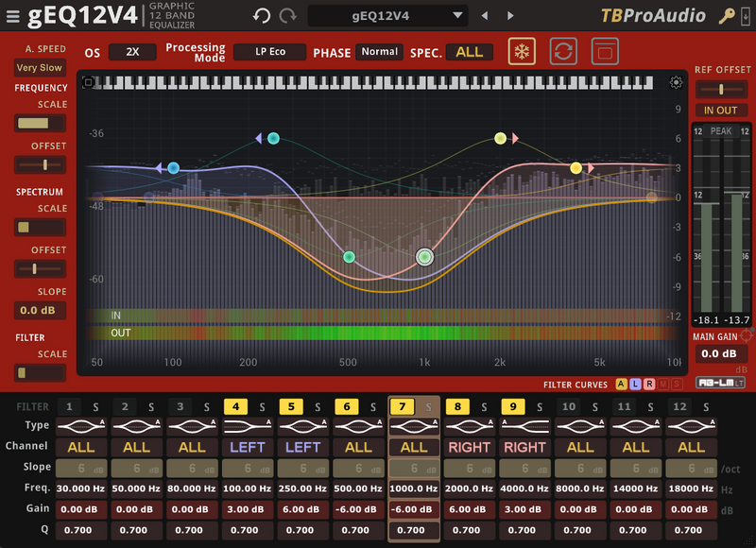This screenshot has width=756, height=548.
Task: Click the redo arrow icon
Action: (x=287, y=15)
